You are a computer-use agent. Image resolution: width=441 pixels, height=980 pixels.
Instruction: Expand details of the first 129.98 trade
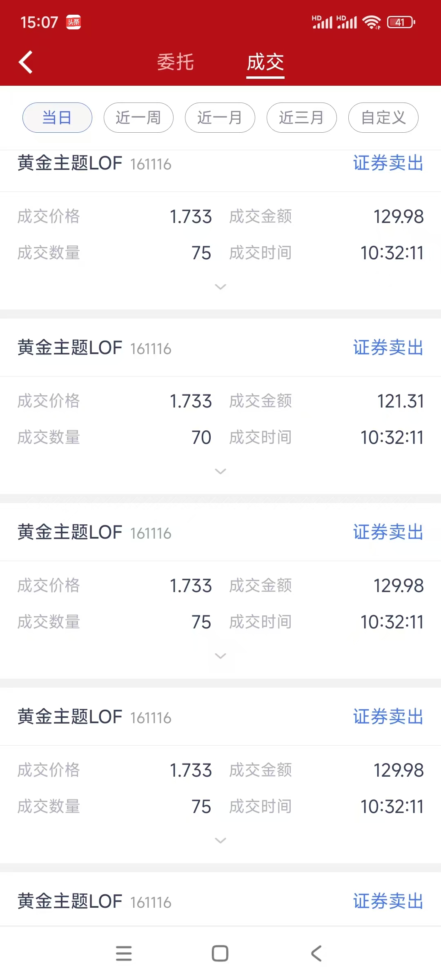pyautogui.click(x=220, y=287)
